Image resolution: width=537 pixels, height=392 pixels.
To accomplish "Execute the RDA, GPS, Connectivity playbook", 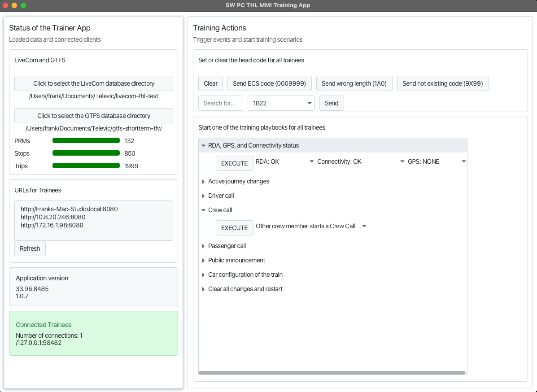I will [x=235, y=163].
